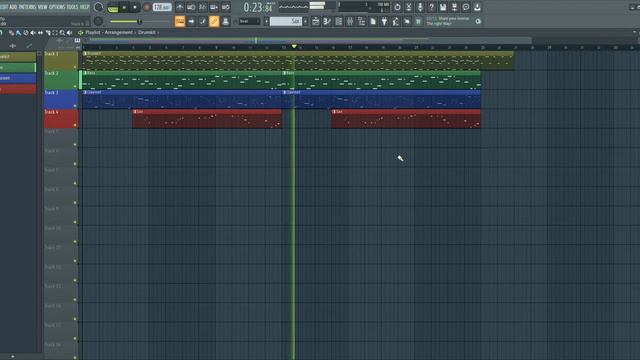Click the download content library icon

tap(477, 7)
